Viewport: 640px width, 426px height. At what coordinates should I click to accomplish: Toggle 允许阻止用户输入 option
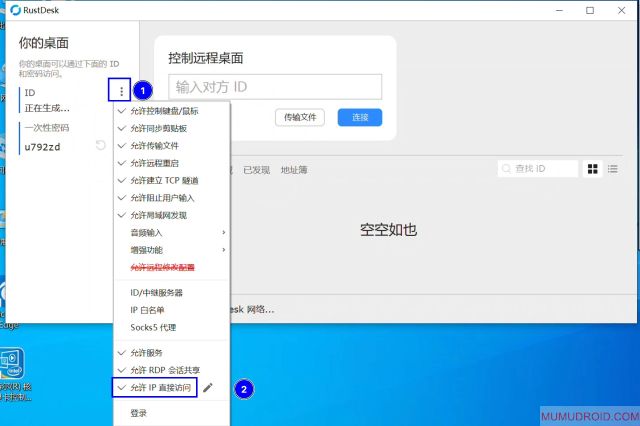coord(171,198)
